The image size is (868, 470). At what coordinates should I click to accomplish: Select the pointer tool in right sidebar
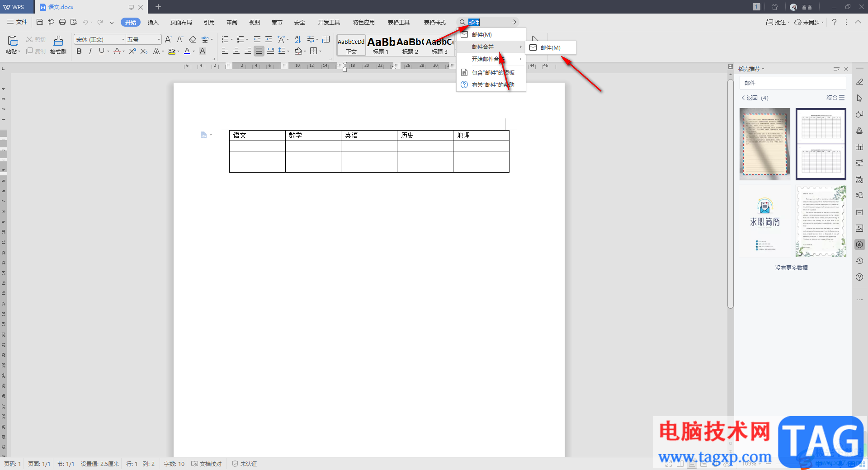coord(859,98)
